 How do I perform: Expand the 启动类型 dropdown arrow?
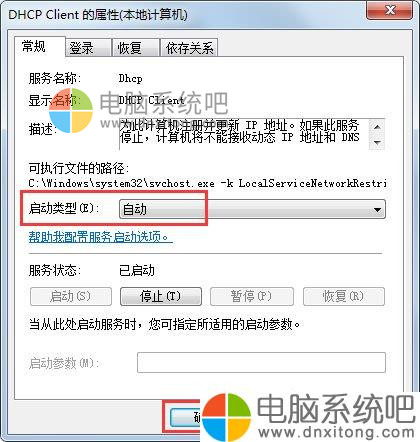point(377,210)
